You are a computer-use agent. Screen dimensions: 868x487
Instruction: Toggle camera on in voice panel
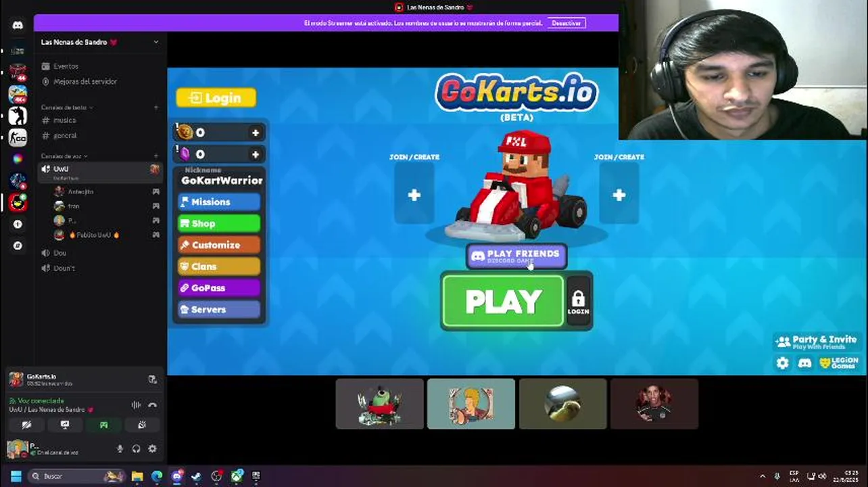(x=26, y=425)
